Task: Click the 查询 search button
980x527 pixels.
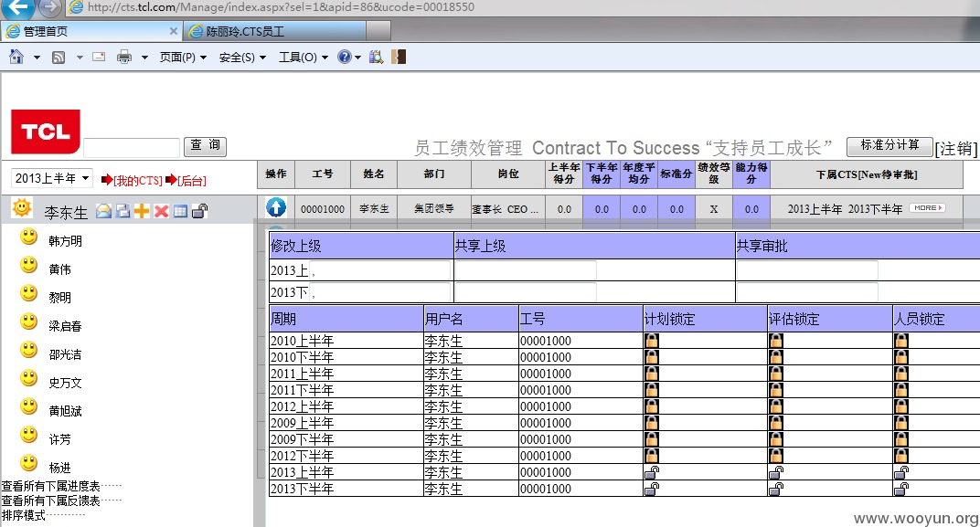Action: click(x=205, y=146)
